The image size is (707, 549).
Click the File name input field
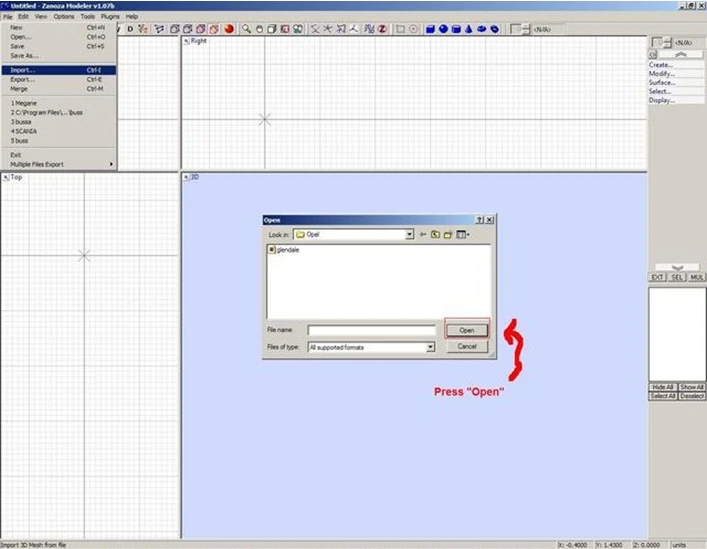[x=372, y=330]
